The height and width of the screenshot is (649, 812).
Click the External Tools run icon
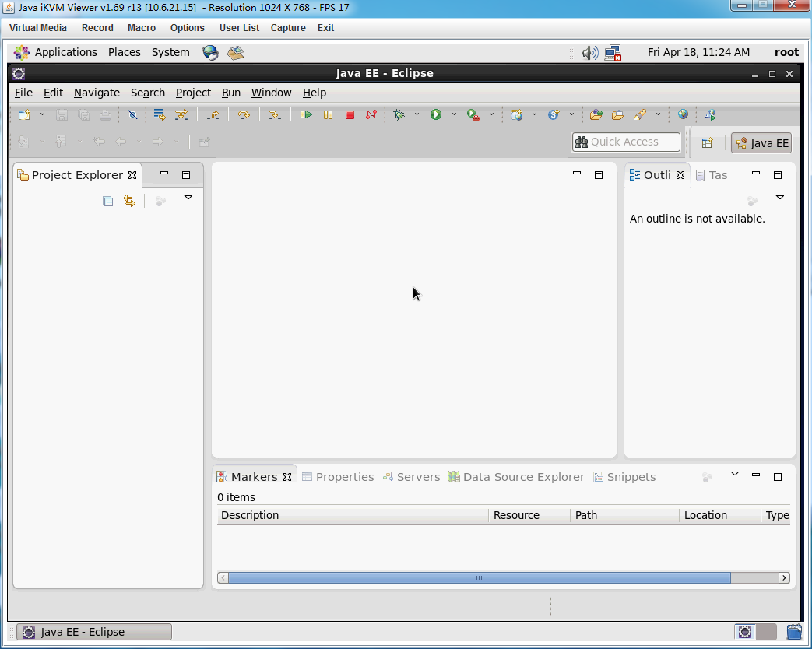pyautogui.click(x=473, y=115)
